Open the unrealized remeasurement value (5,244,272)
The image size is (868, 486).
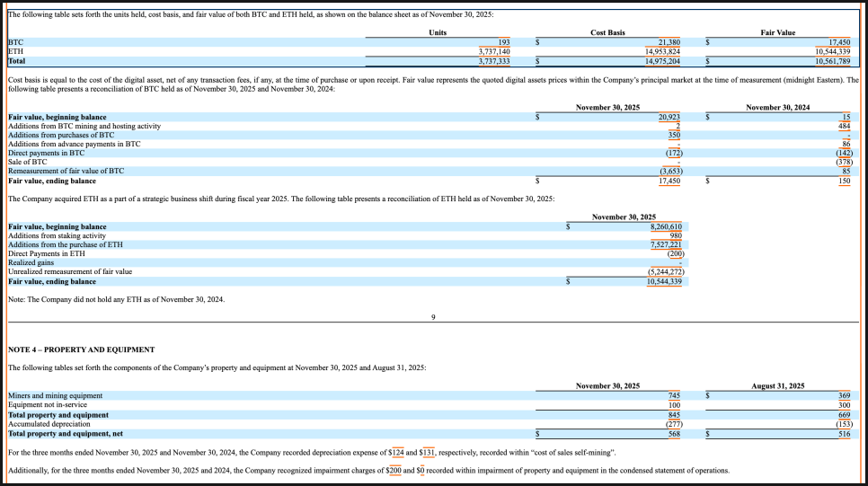click(666, 271)
